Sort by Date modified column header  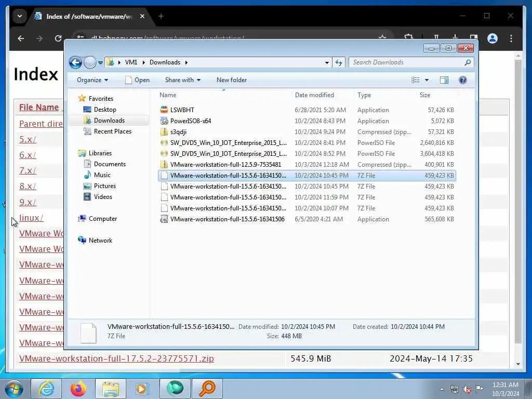[x=314, y=95]
